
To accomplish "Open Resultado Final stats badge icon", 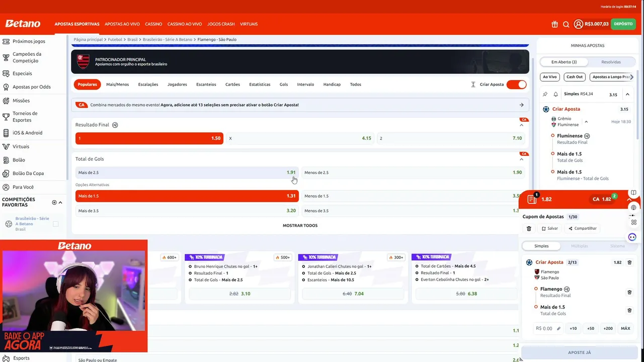I will tap(115, 125).
